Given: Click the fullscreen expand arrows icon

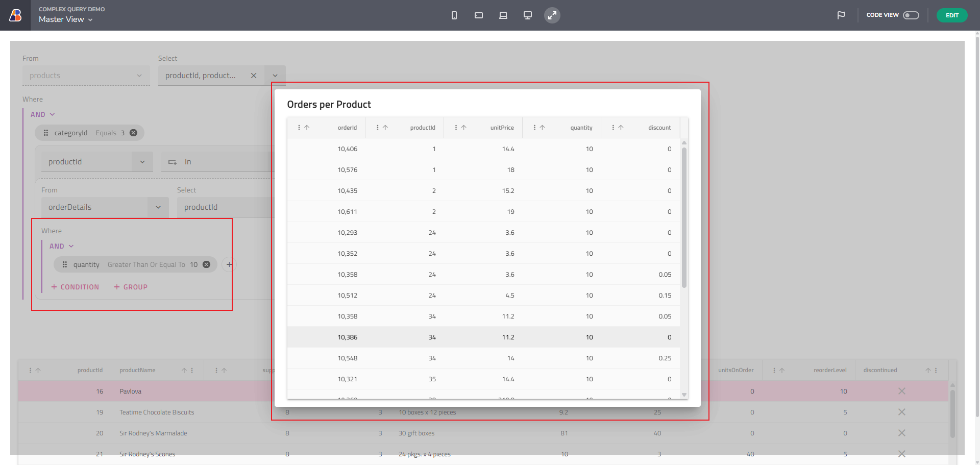Looking at the screenshot, I should click(552, 15).
